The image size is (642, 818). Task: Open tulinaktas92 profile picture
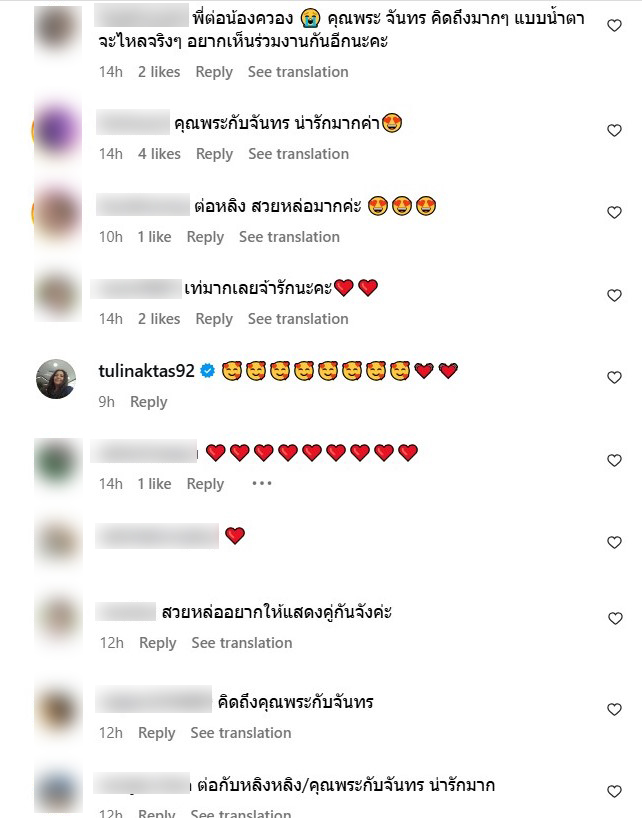56,379
